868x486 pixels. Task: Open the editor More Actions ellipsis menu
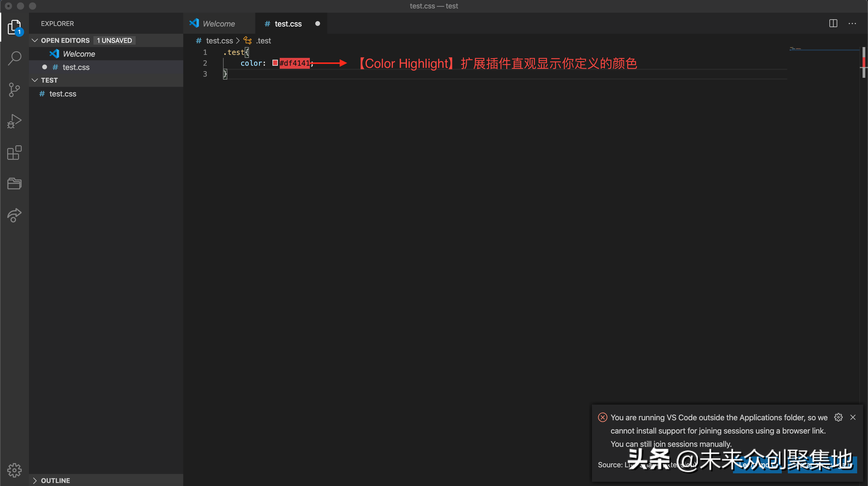[x=852, y=23]
